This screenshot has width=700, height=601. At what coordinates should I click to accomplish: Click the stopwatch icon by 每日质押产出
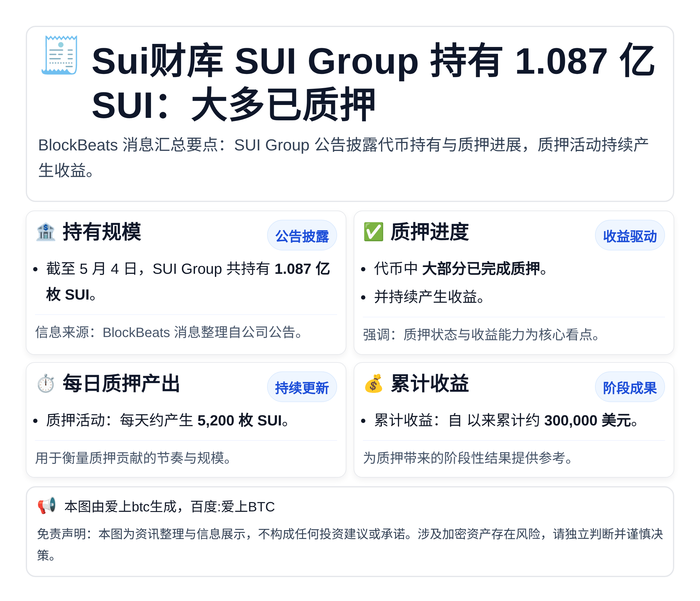point(46,383)
